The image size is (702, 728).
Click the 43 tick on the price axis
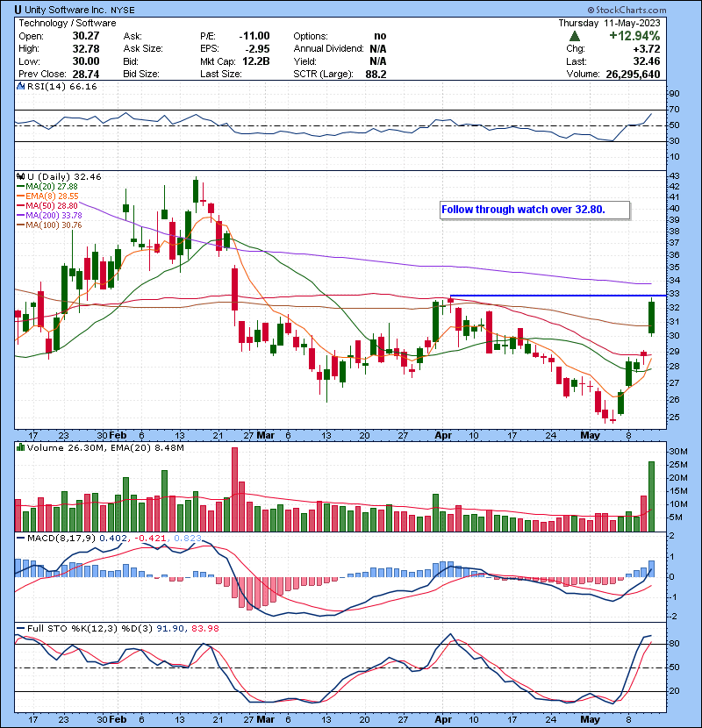point(674,176)
